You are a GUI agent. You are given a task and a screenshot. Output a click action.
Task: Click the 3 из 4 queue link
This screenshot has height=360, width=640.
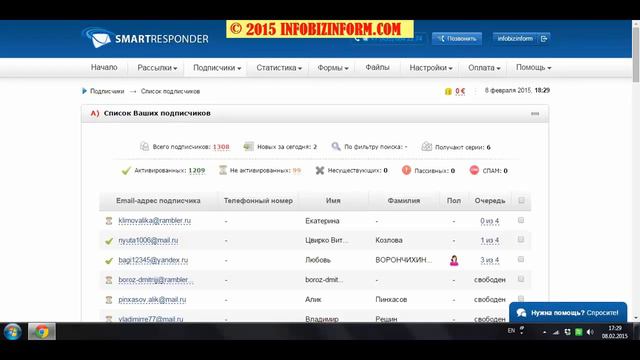click(x=489, y=260)
